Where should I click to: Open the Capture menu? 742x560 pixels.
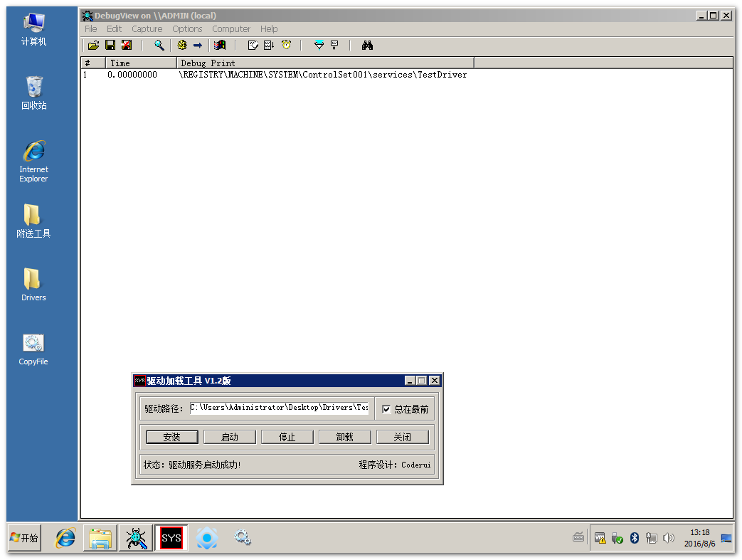pyautogui.click(x=147, y=29)
